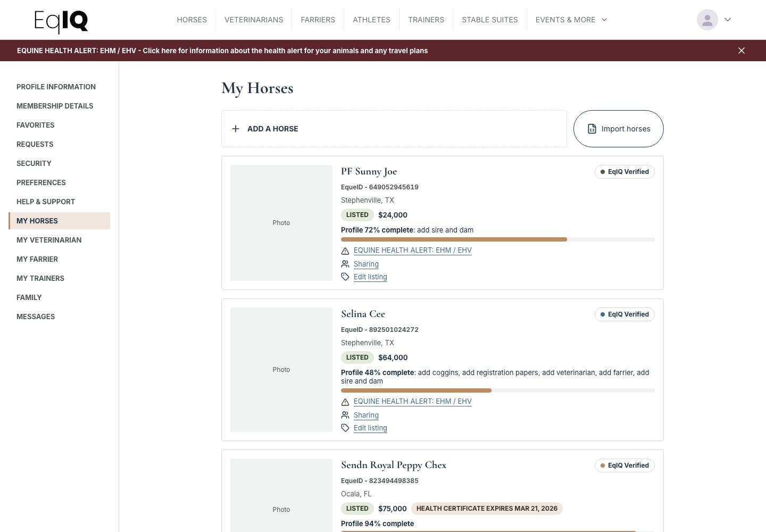766x532 pixels.
Task: Open My Farrier in sidebar
Action: click(37, 259)
